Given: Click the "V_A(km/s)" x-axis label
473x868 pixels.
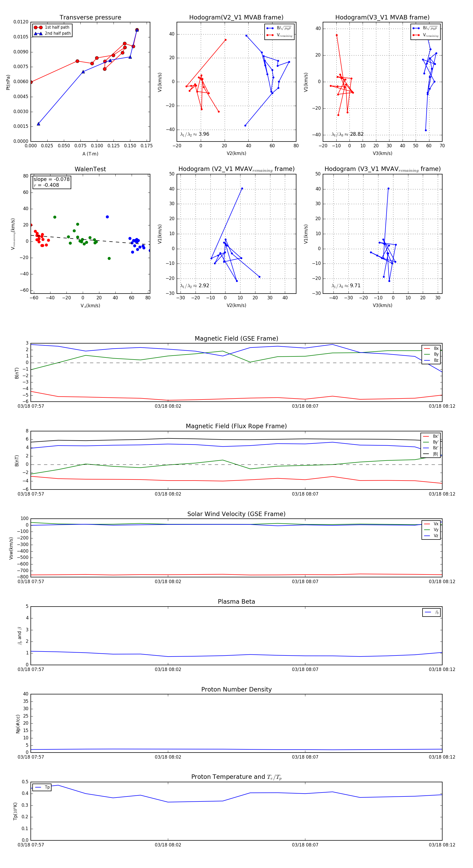Looking at the screenshot, I should (90, 306).
